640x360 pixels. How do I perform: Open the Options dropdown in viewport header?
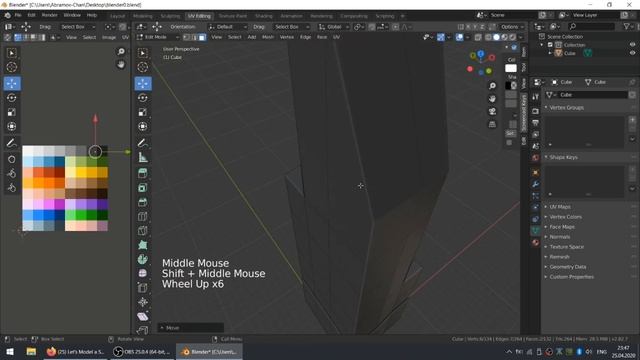512,27
